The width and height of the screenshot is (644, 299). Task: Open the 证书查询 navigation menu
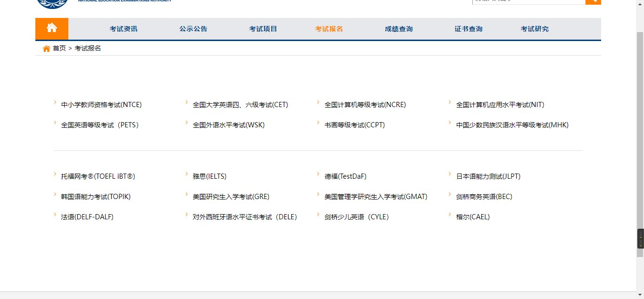(469, 28)
